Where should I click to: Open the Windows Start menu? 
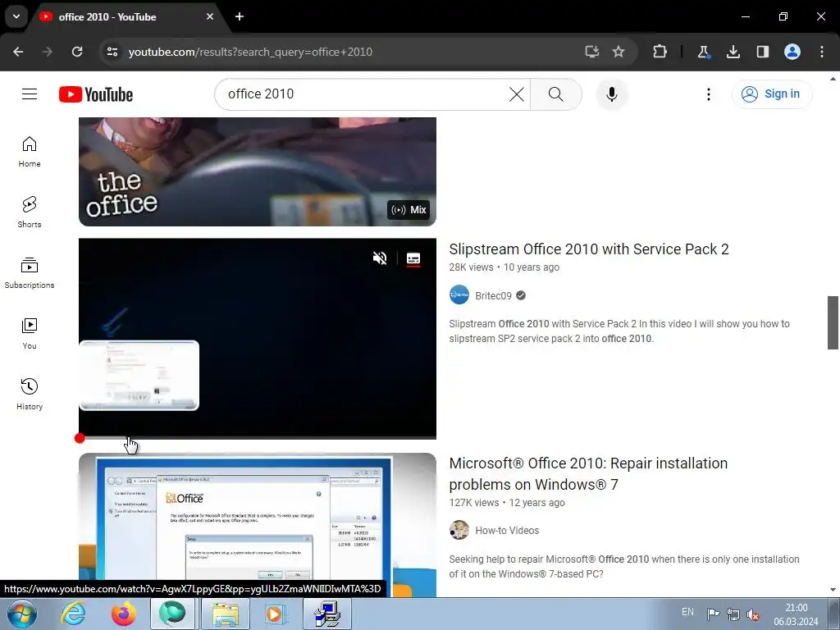point(22,614)
